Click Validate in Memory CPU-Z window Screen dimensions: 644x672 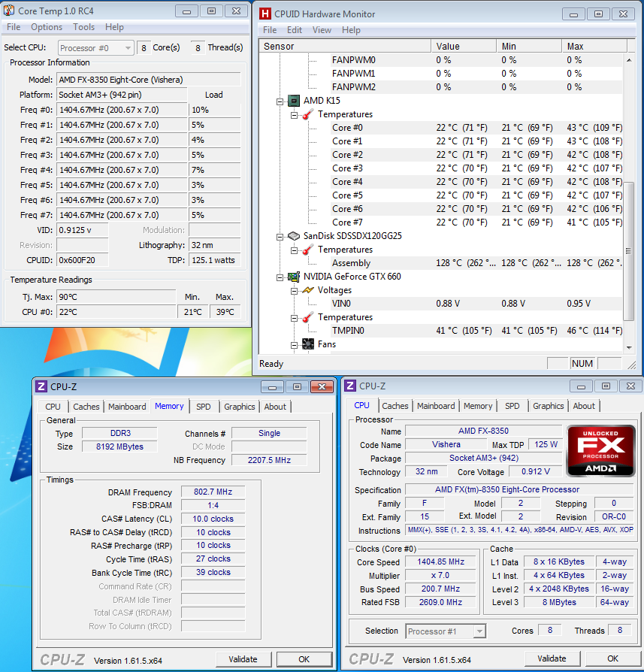243,659
